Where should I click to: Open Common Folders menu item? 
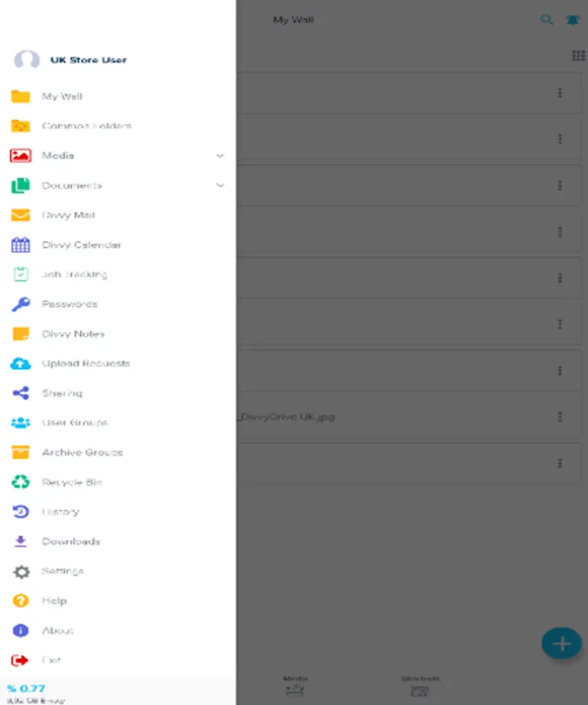coord(117,126)
